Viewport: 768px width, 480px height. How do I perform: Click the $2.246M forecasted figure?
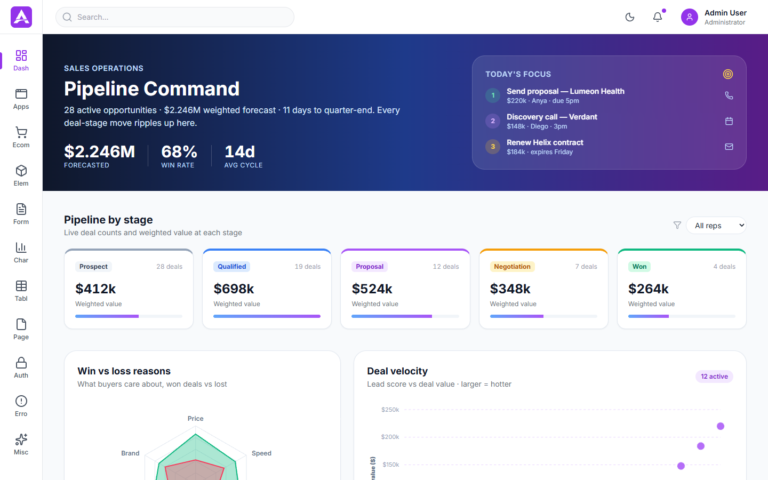[x=99, y=152]
